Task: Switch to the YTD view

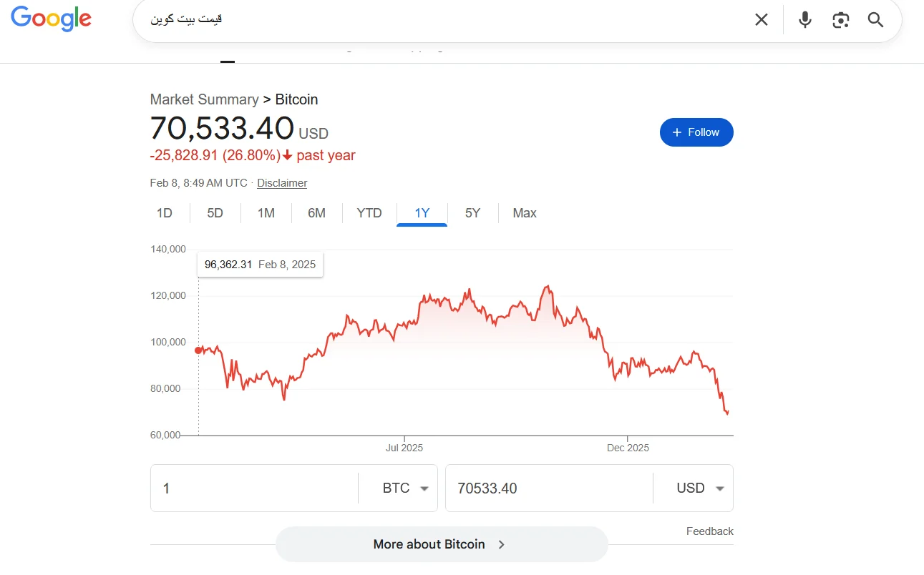Action: pos(369,212)
